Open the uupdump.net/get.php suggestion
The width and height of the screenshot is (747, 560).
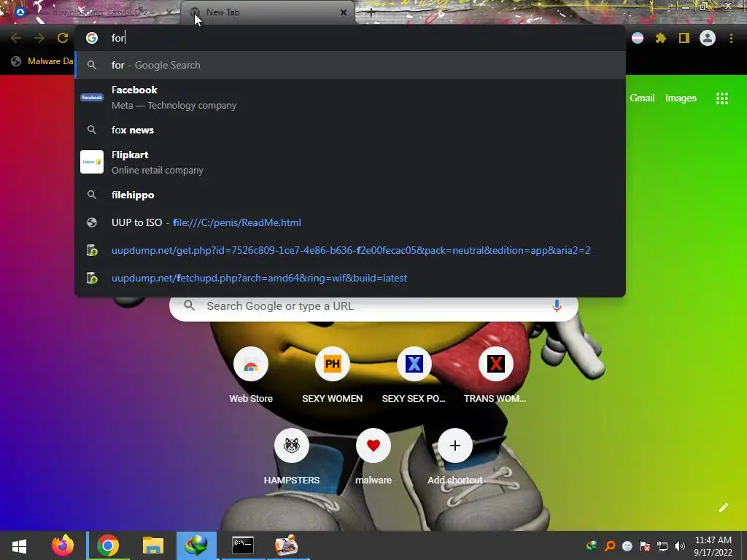350,251
